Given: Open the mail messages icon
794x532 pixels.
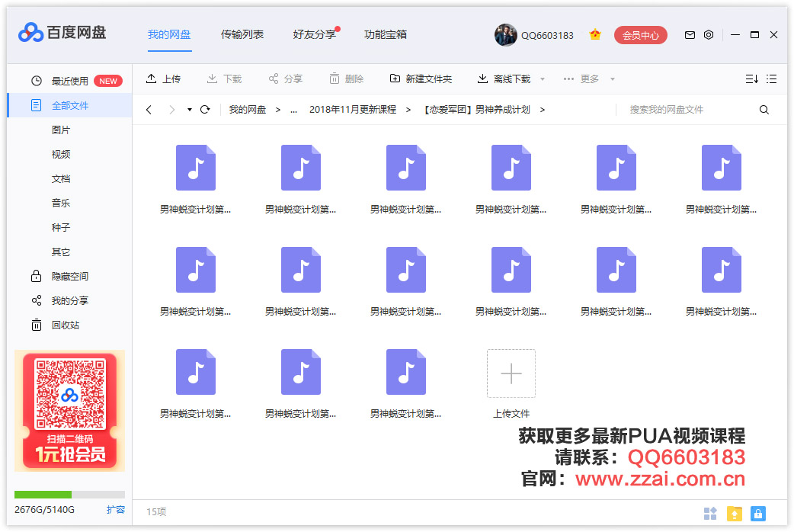Looking at the screenshot, I should pyautogui.click(x=690, y=35).
